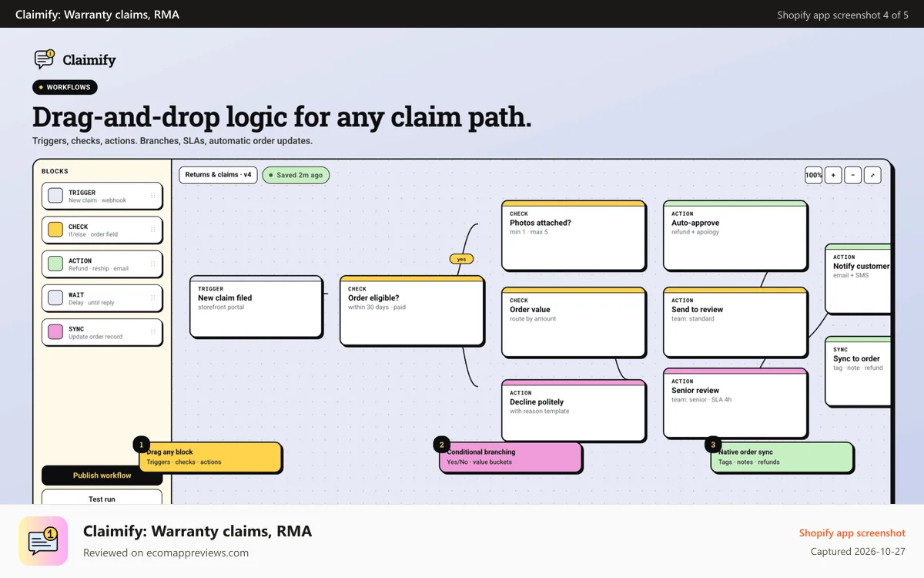Zoom in with the plus button
Image resolution: width=924 pixels, height=578 pixels.
[x=833, y=176]
